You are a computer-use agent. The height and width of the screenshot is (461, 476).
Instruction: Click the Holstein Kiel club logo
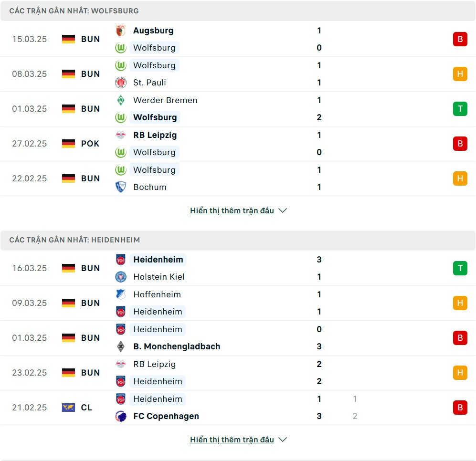pos(120,277)
